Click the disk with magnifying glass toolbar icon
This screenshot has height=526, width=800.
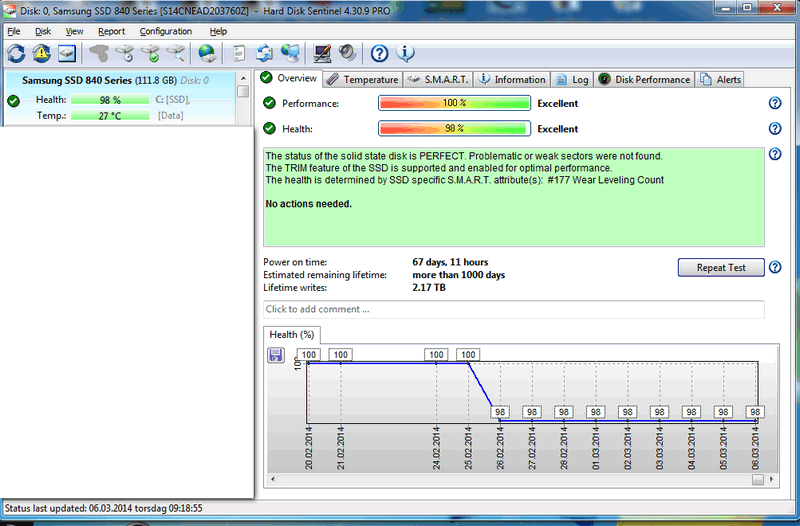click(176, 53)
